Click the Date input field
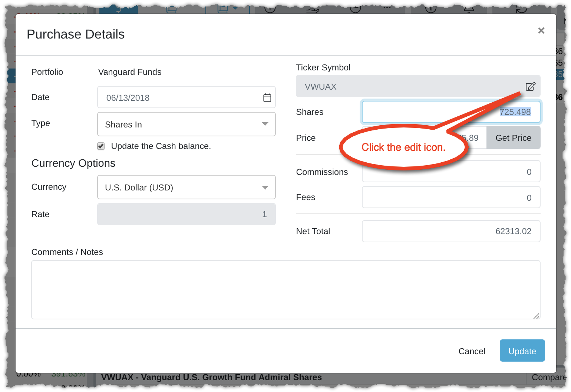Viewport: 571px width, 392px height. 187,97
